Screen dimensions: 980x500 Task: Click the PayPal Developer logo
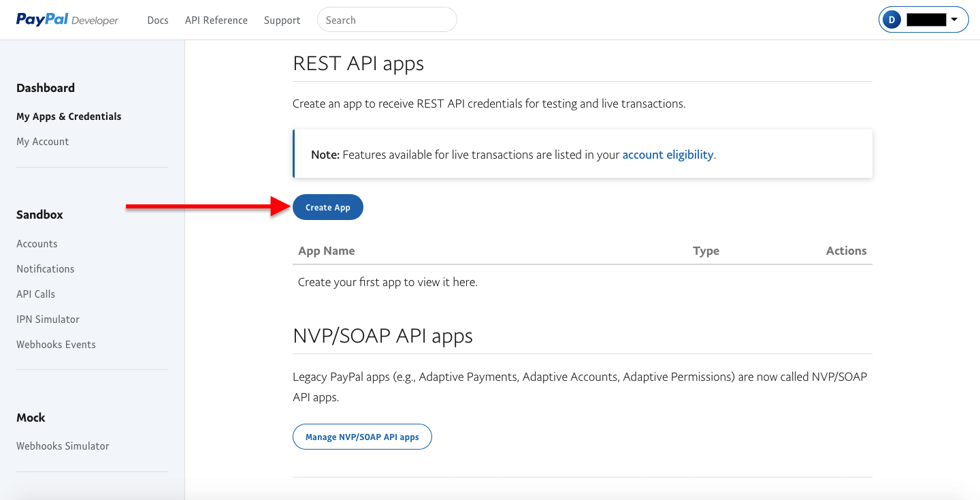pos(67,20)
